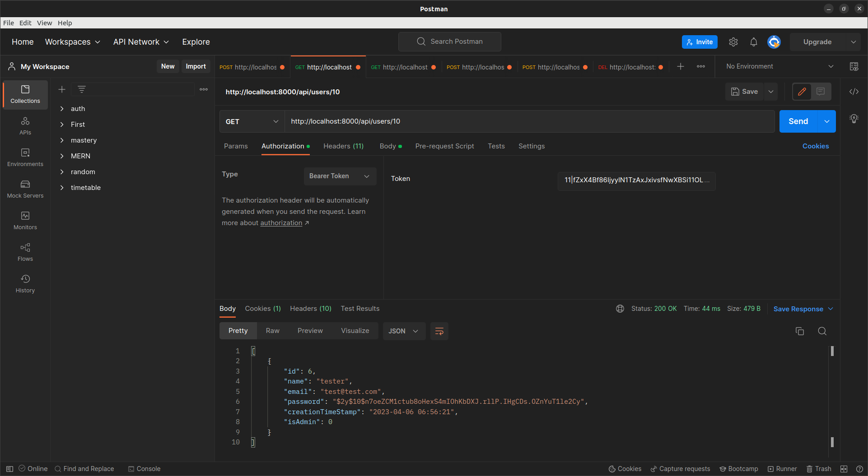Open the Runner from status bar
The height and width of the screenshot is (476, 868).
[x=783, y=469]
